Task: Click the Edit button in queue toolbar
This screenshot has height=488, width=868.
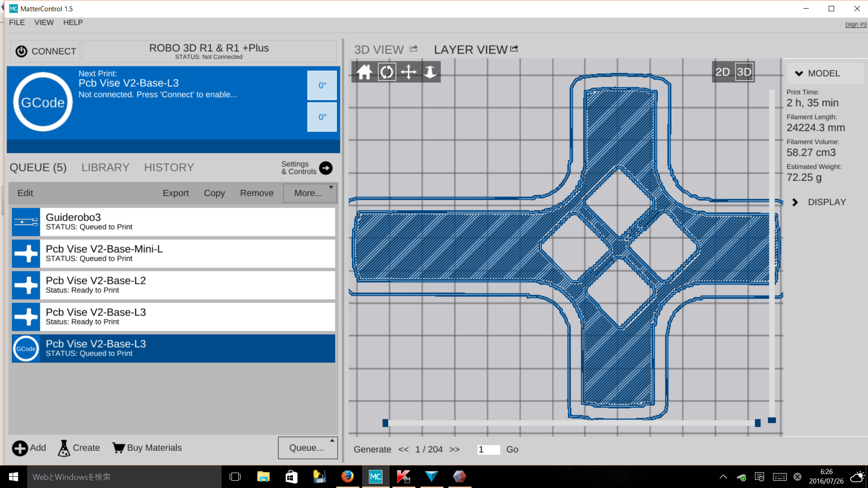Action: [x=25, y=193]
